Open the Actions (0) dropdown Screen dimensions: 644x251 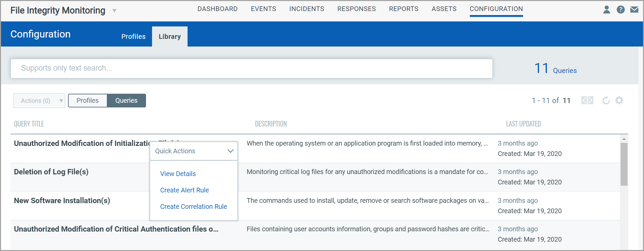click(x=39, y=101)
